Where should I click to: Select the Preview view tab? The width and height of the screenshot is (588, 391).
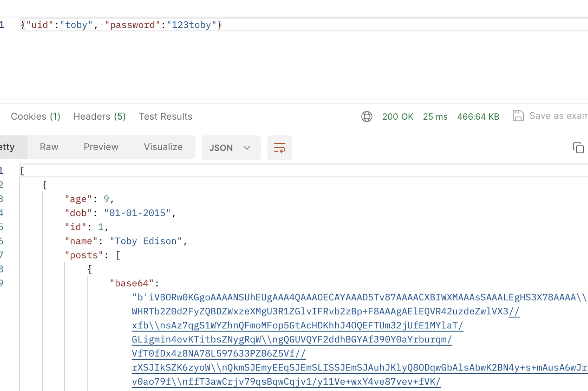[101, 147]
